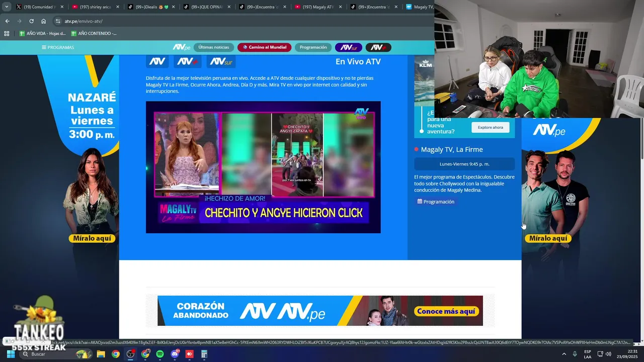This screenshot has width=644, height=362.
Task: Go back with the browser back arrow
Action: [x=7, y=21]
